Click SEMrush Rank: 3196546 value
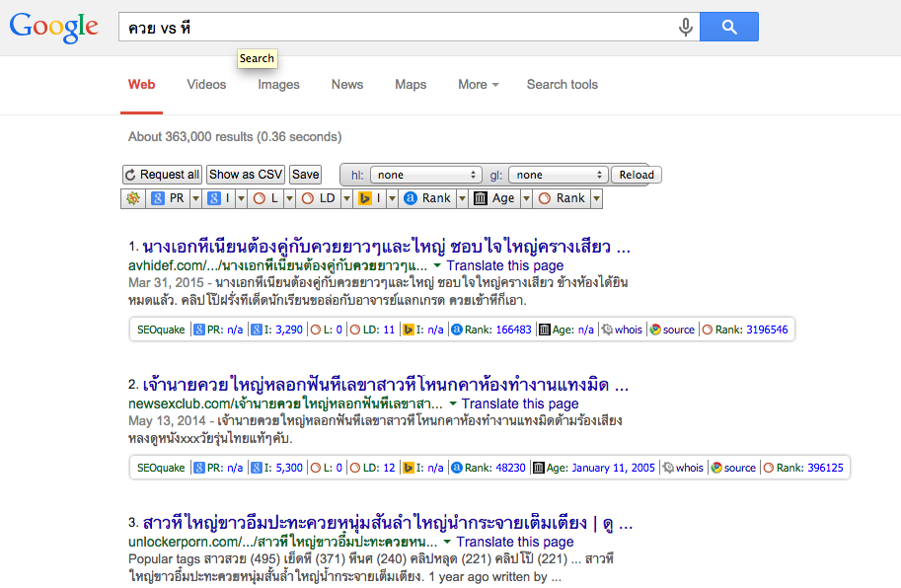This screenshot has width=901, height=588. point(767,330)
